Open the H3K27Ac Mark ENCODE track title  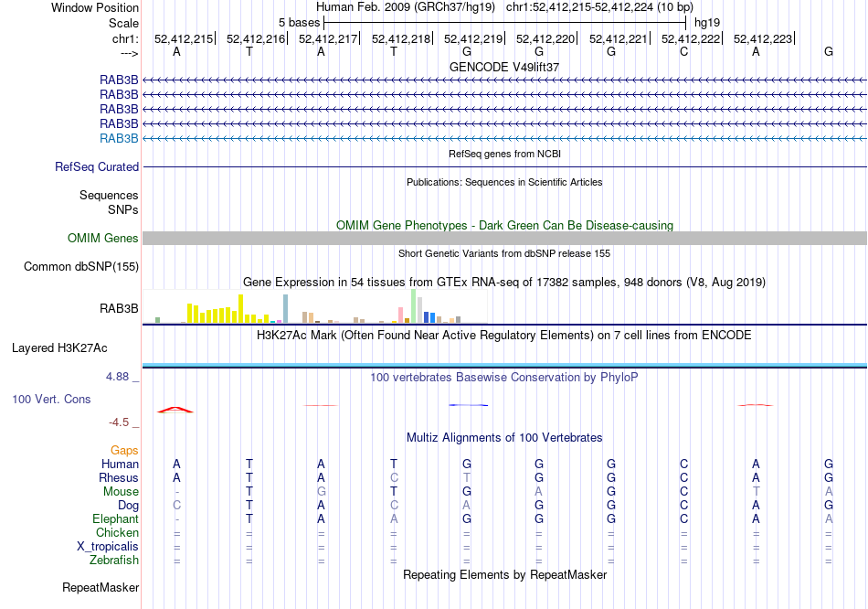pyautogui.click(x=504, y=336)
